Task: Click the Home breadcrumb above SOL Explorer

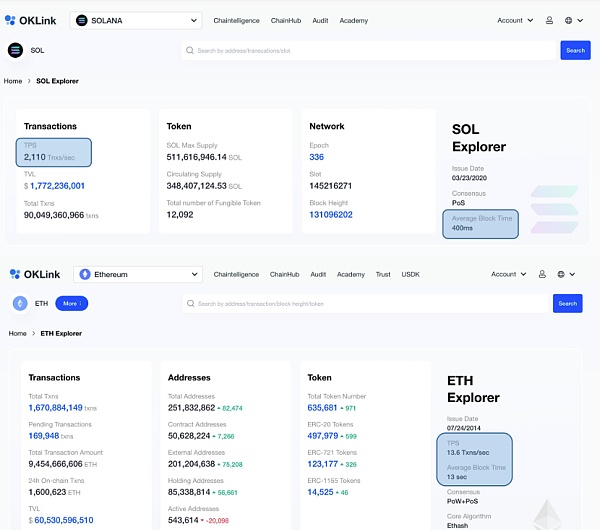Action: pos(13,81)
